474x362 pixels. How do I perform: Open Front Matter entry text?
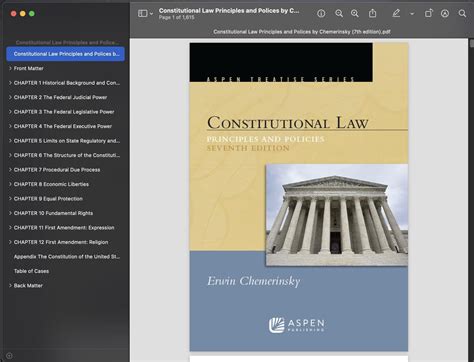28,68
